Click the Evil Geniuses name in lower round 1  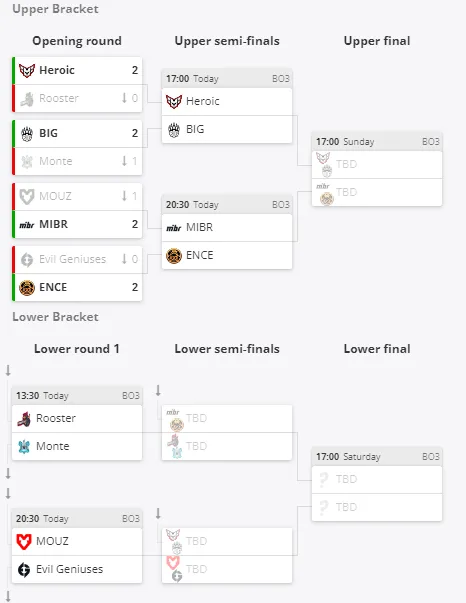[70, 569]
